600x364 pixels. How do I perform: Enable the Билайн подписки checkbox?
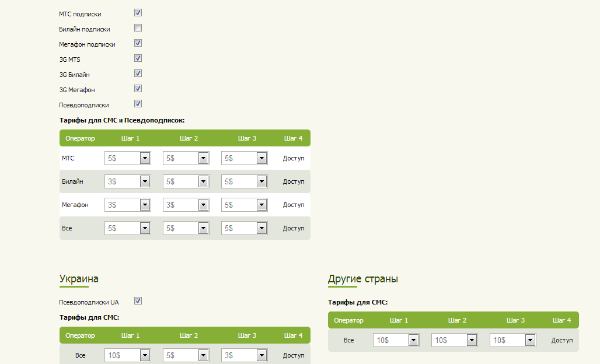pos(138,28)
